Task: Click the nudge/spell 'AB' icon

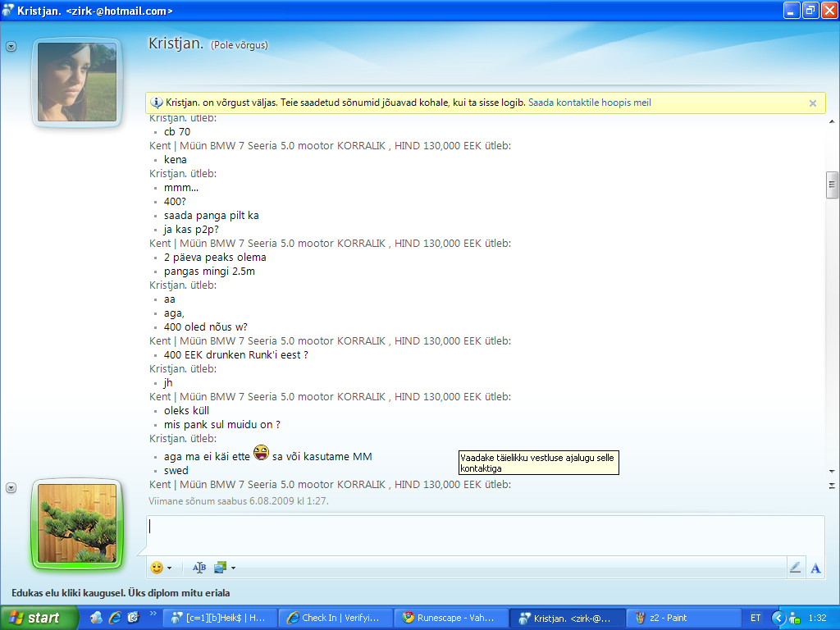Action: [x=199, y=567]
